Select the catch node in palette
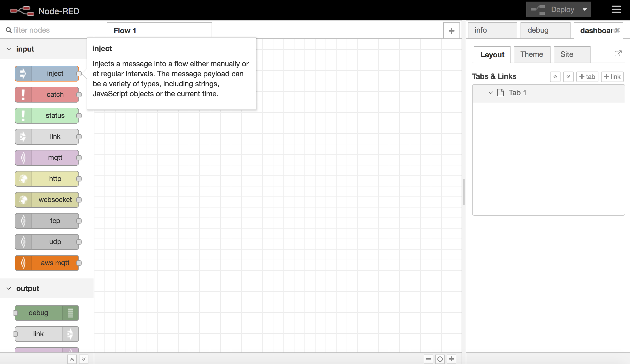The height and width of the screenshot is (364, 630). [x=47, y=94]
